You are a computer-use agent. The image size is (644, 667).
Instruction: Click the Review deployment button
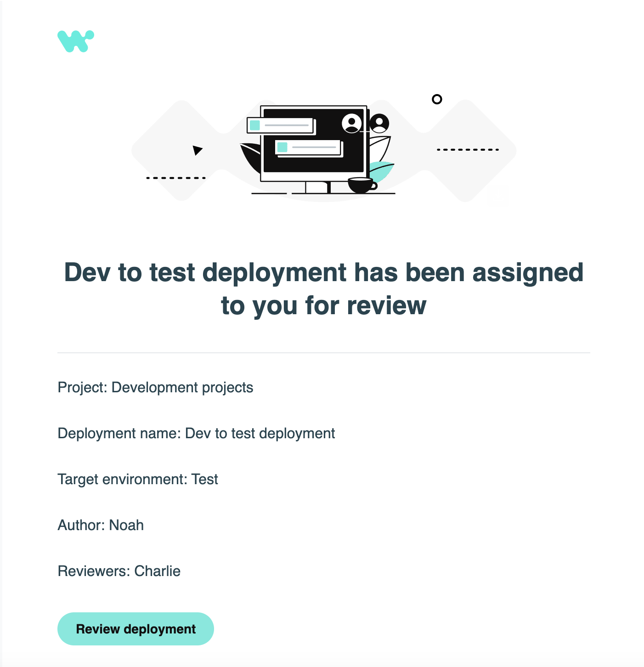tap(136, 628)
